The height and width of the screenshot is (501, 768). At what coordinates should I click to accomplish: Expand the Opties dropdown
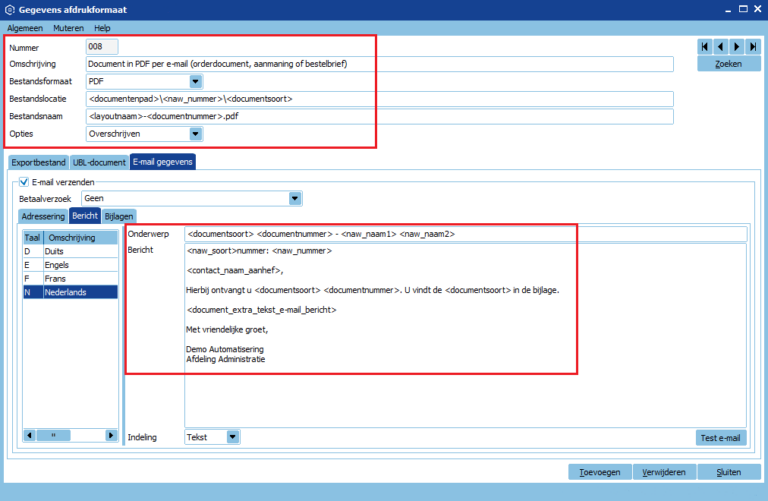coord(195,133)
